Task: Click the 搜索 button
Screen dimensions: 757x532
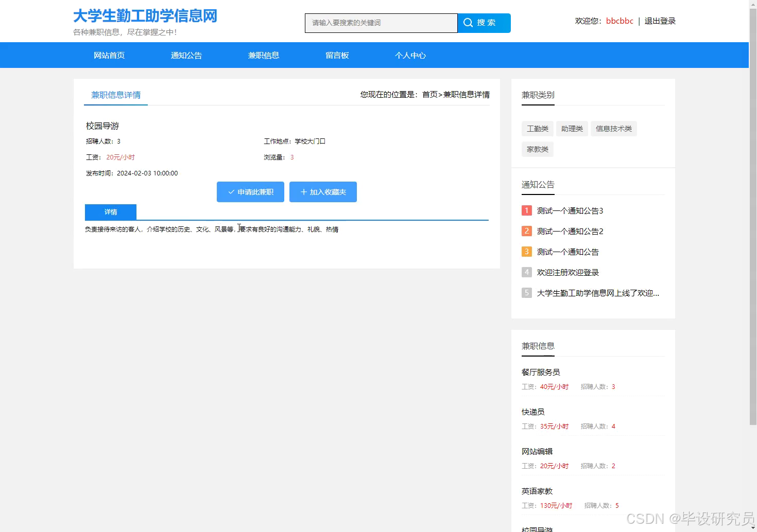Action: pos(484,23)
